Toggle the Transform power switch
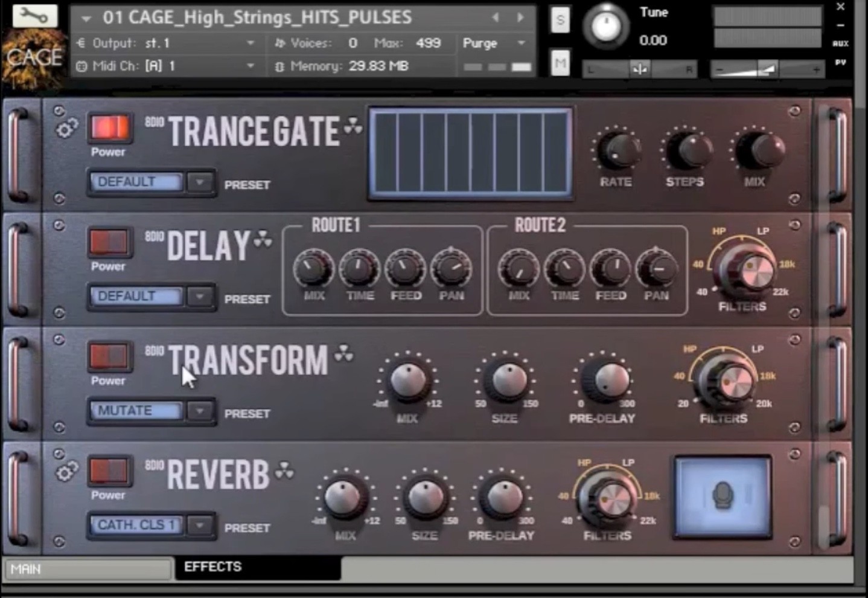Image resolution: width=868 pixels, height=598 pixels. pos(109,357)
